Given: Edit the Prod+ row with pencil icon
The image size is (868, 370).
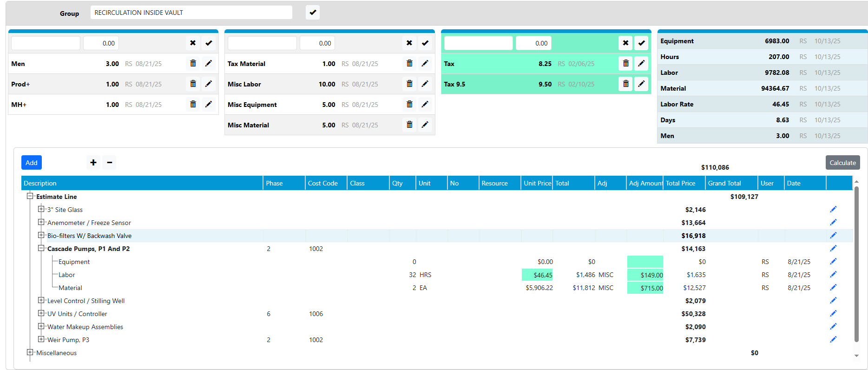Looking at the screenshot, I should [x=209, y=84].
